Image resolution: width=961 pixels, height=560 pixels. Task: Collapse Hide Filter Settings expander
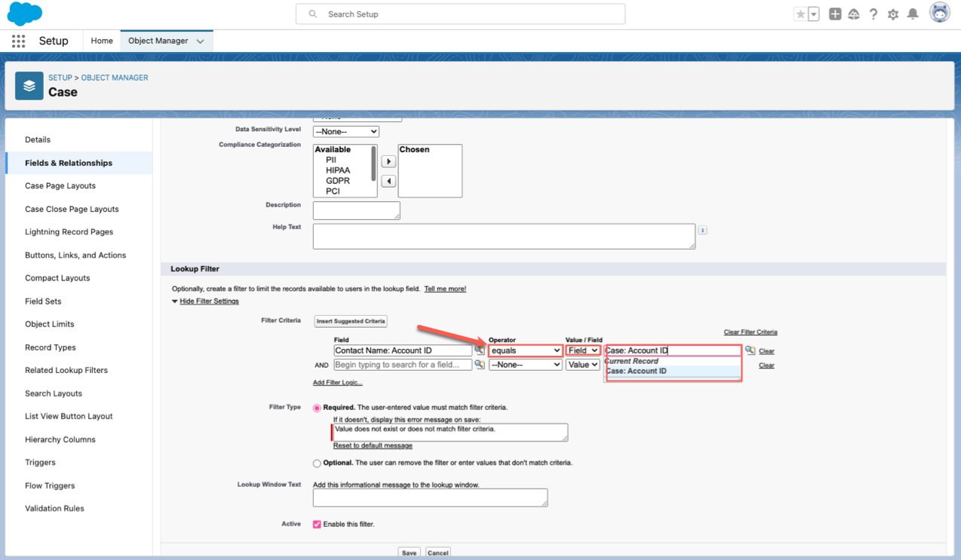205,301
